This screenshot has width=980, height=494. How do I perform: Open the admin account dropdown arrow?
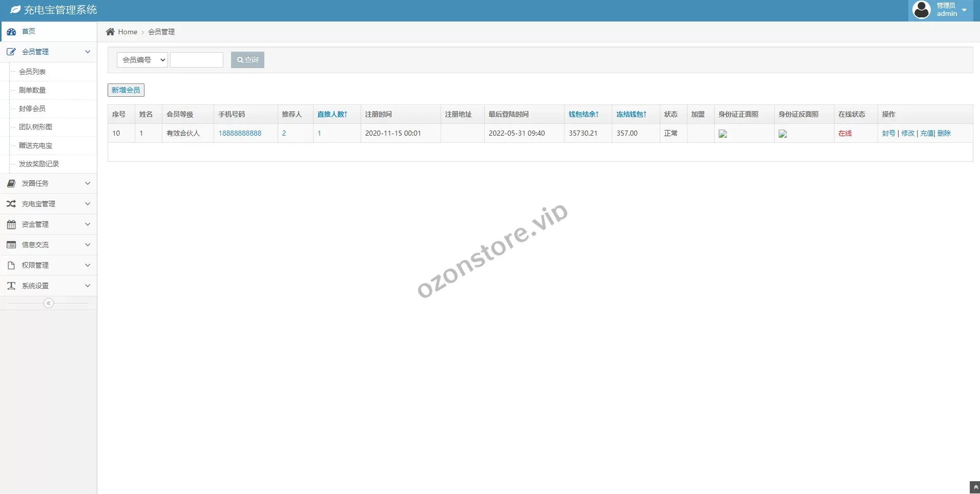964,10
